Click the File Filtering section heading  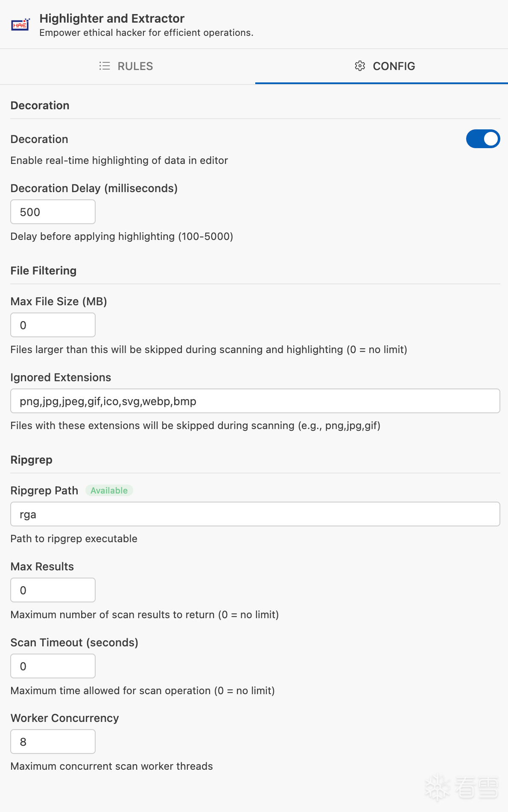click(x=44, y=271)
